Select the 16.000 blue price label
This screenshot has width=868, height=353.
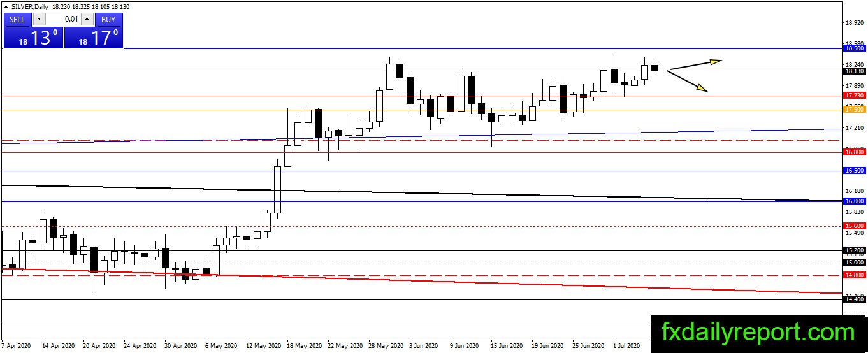tap(854, 201)
